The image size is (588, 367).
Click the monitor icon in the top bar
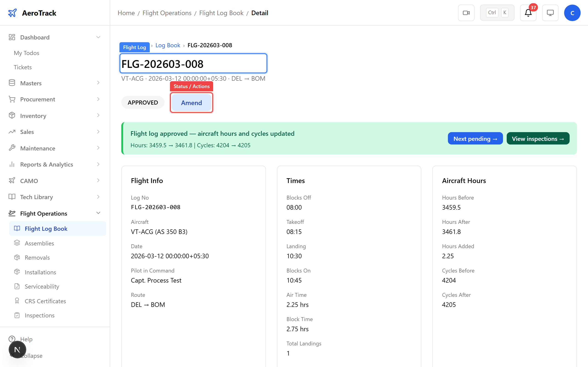tap(550, 13)
